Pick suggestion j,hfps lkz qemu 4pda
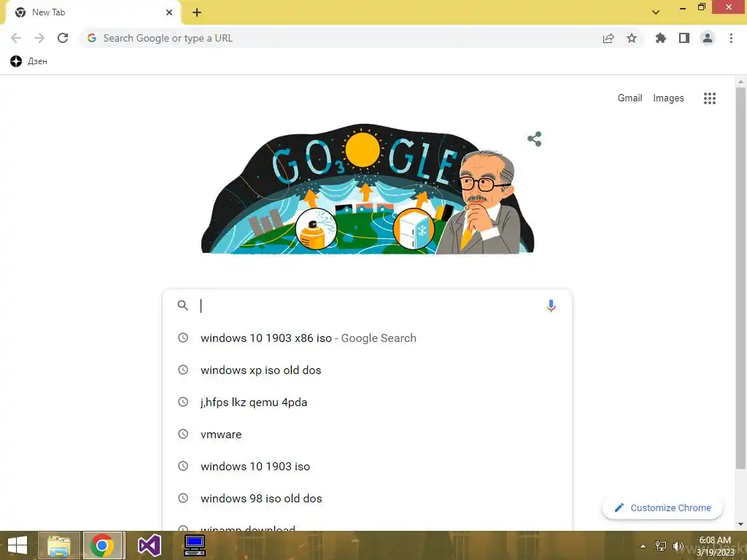The width and height of the screenshot is (747, 560). (367, 402)
